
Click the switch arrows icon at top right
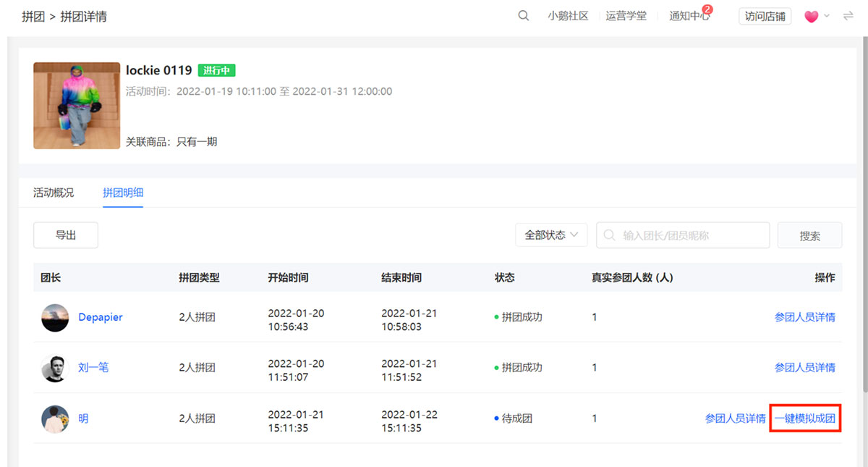coord(848,16)
